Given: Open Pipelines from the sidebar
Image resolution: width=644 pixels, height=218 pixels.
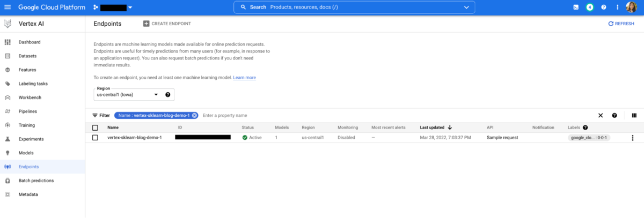Looking at the screenshot, I should [x=27, y=111].
